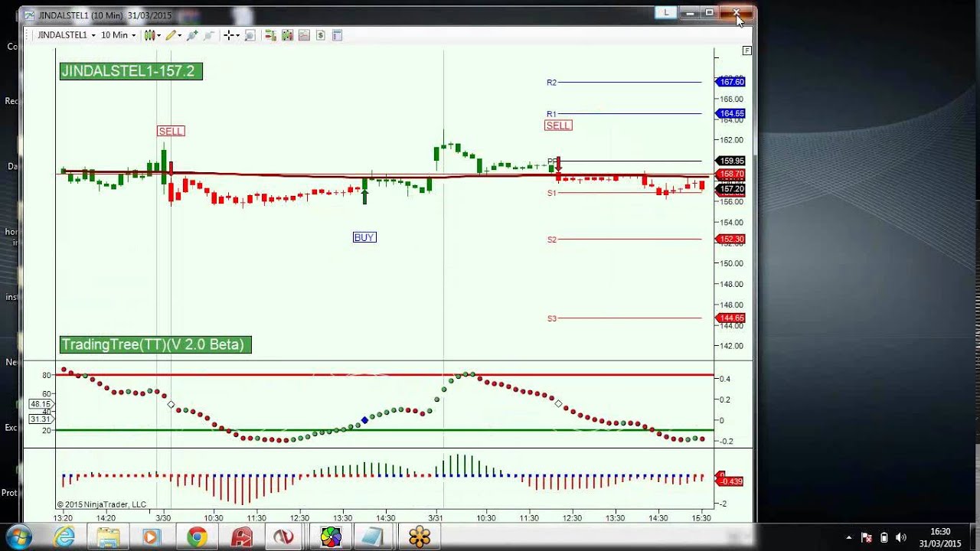Select the R2 pivot line label
980x551 pixels.
[551, 82]
